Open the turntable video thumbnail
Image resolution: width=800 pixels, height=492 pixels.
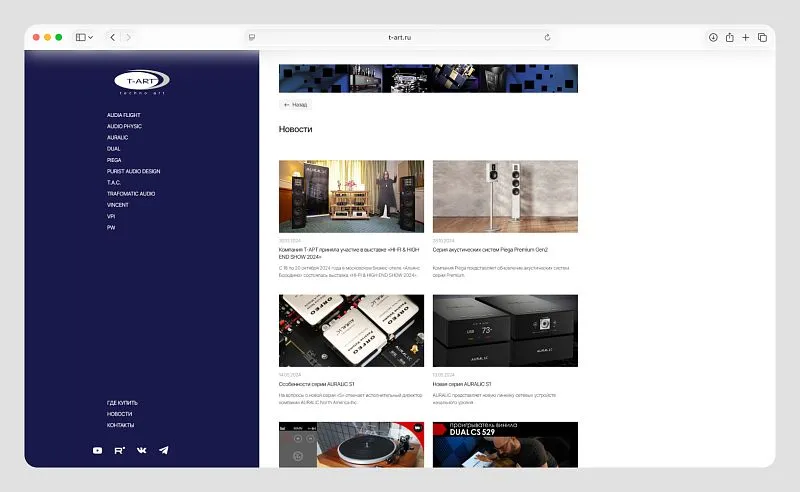(351, 445)
